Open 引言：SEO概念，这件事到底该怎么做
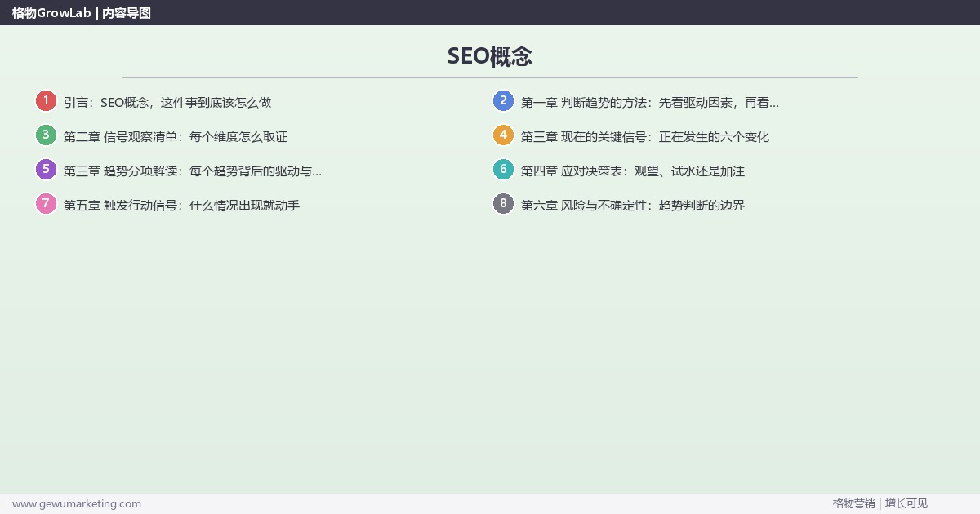The height and width of the screenshot is (514, 980). tap(167, 103)
